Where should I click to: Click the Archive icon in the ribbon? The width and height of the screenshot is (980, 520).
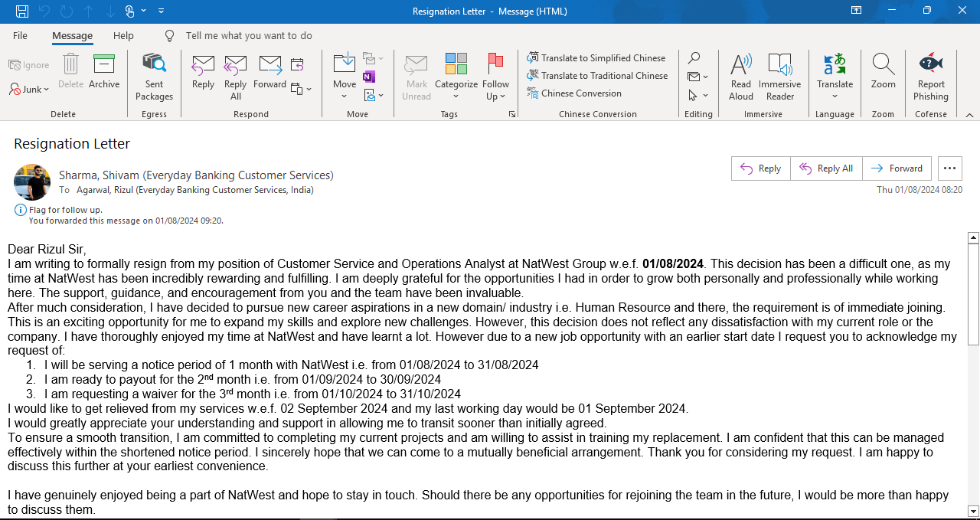103,72
